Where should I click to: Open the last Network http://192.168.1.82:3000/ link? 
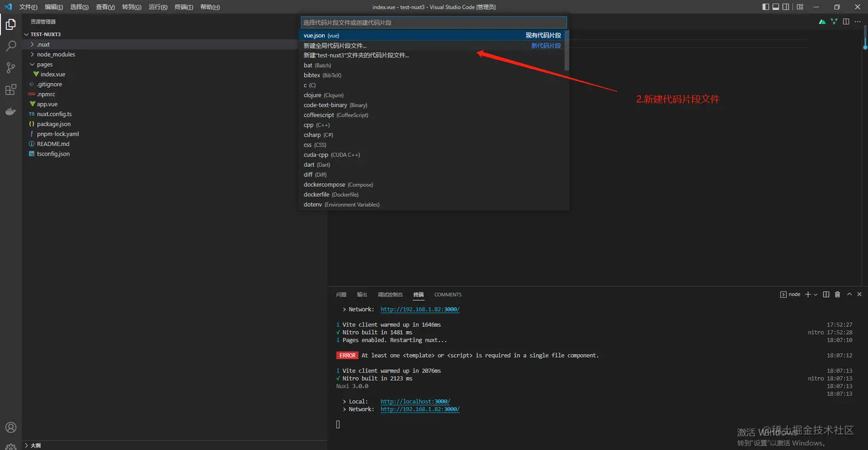coord(420,409)
